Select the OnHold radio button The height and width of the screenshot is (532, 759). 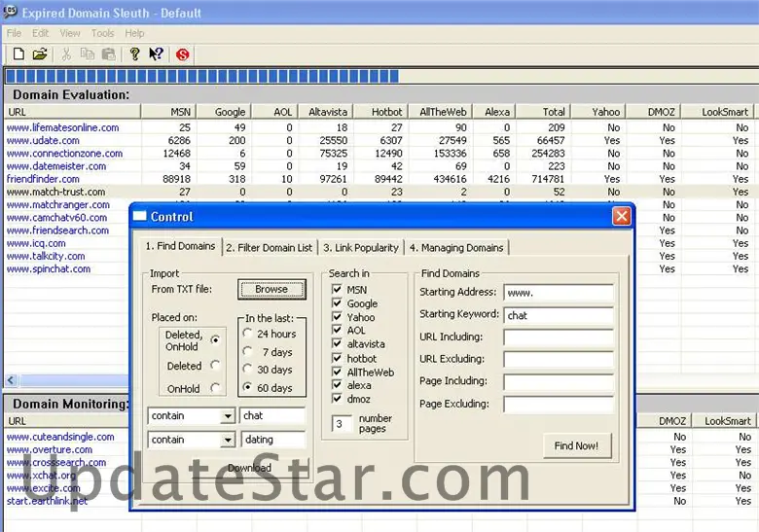[215, 388]
